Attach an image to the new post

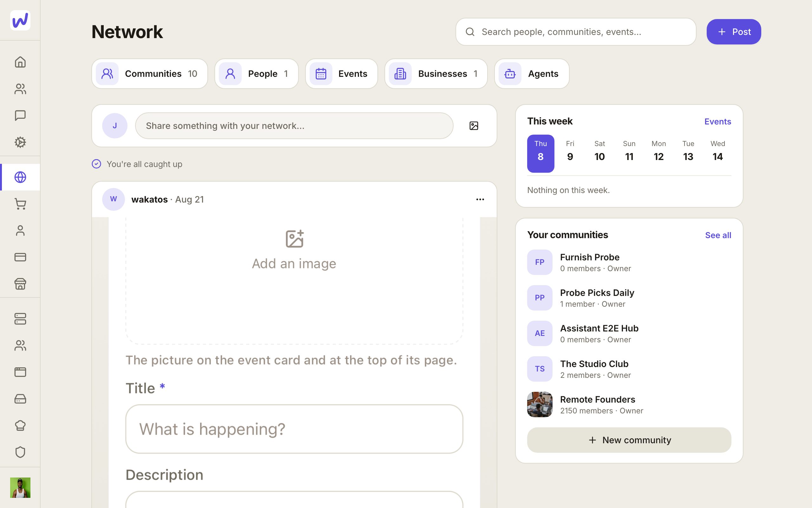(x=474, y=126)
